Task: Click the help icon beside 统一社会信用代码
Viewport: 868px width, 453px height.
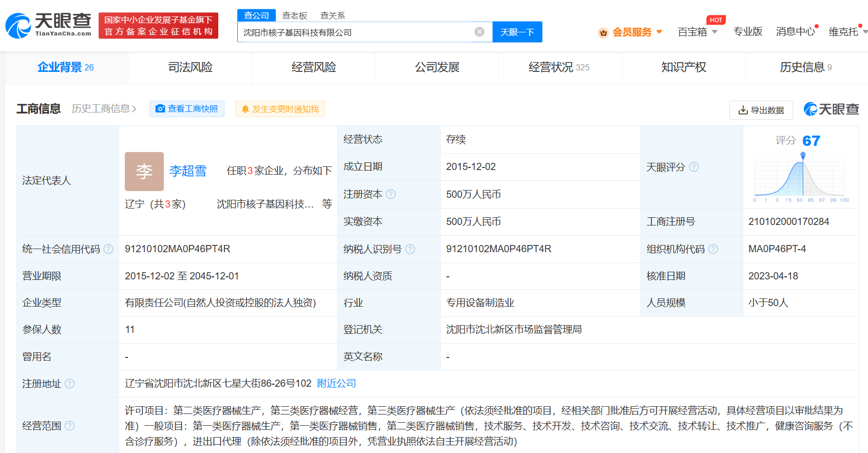Action: point(108,249)
